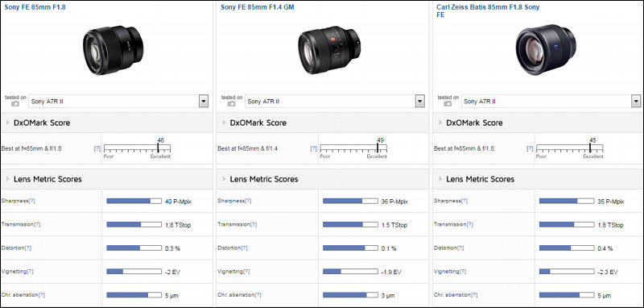The height and width of the screenshot is (308, 644).
Task: Click the Sony A7R II field under Sony FE 85mm F1.8
Action: point(114,101)
